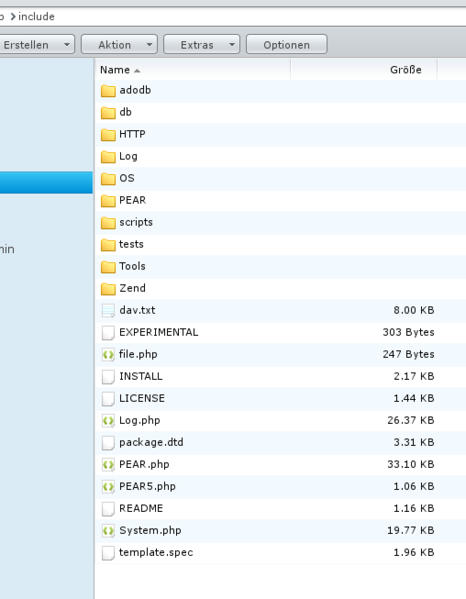Viewport: 466px width, 599px height.
Task: Click the 26.37 KB size value
Action: pyautogui.click(x=411, y=421)
